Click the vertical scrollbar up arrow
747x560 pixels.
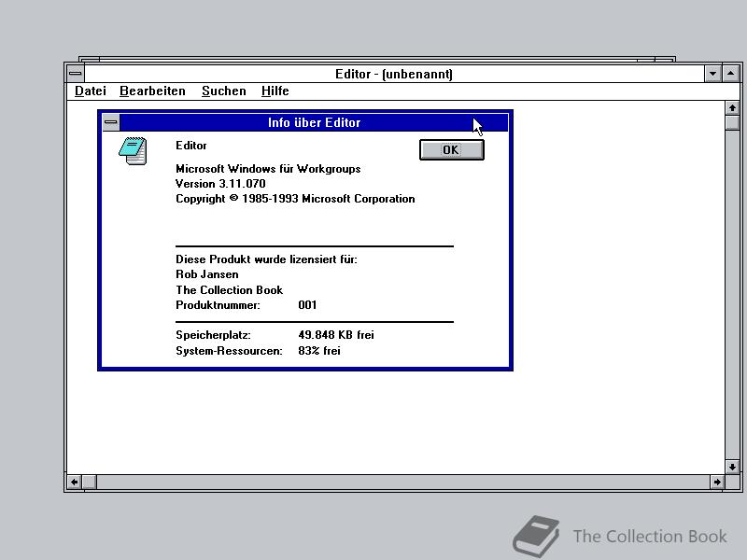point(732,108)
